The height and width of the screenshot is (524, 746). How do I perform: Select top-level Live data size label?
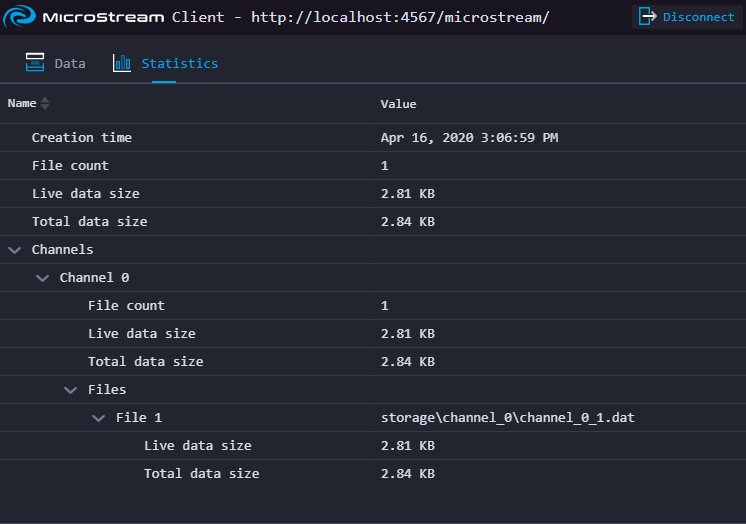point(86,194)
